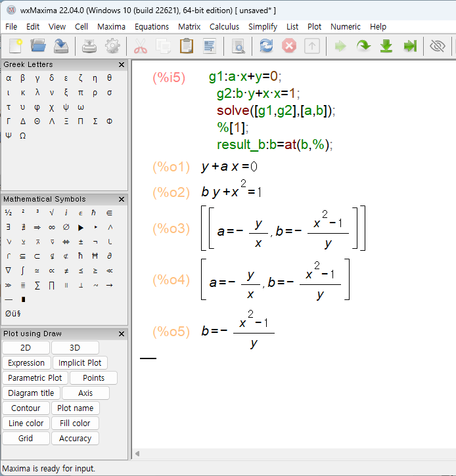The image size is (456, 476).
Task: Click horizontal scrollbar left arrow
Action: click(137, 454)
